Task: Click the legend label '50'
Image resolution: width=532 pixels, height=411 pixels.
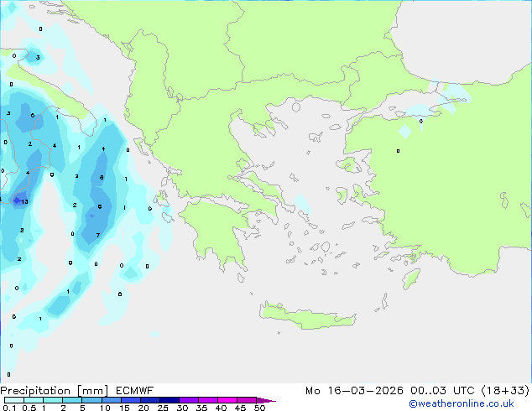Action: (x=259, y=408)
